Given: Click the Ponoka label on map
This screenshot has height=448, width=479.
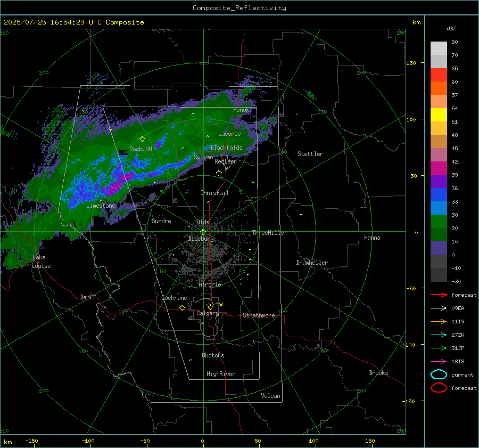Looking at the screenshot, I should pos(243,110).
